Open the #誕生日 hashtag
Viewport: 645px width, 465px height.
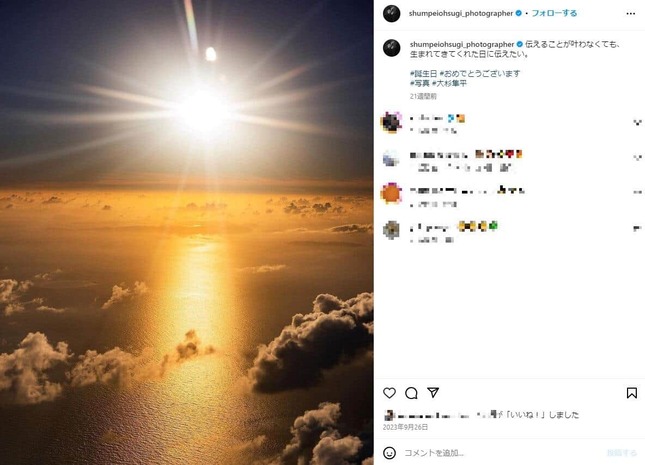pos(423,75)
